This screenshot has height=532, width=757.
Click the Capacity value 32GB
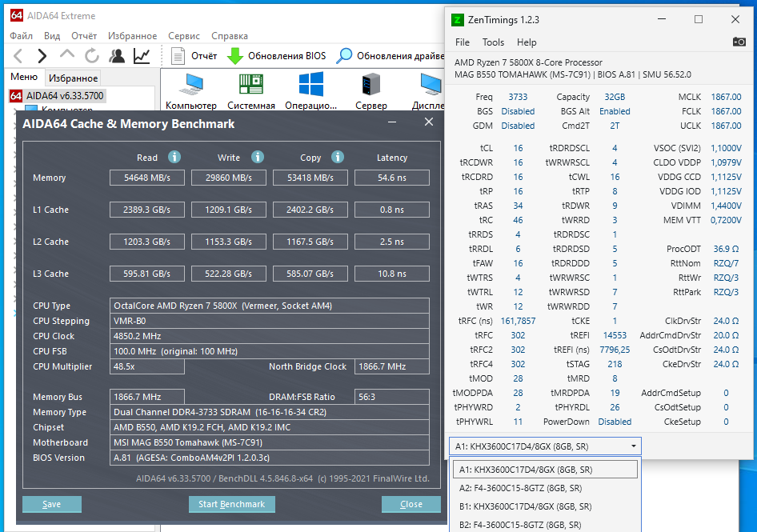pos(615,97)
